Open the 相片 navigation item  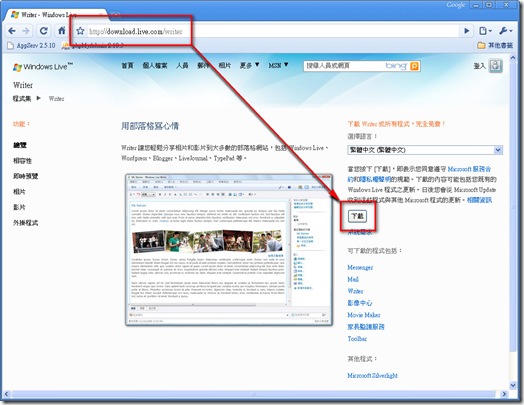[x=224, y=65]
